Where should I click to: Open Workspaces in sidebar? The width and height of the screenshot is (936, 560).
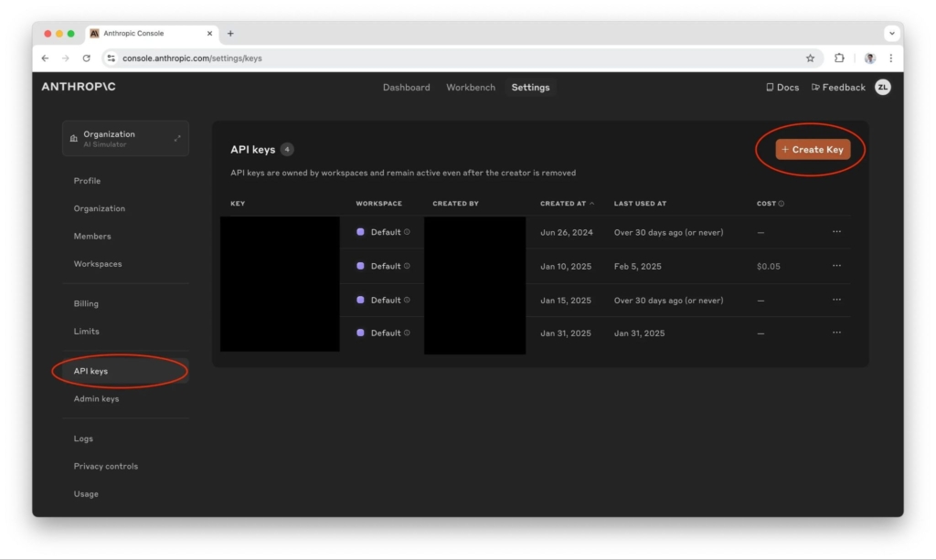point(97,264)
